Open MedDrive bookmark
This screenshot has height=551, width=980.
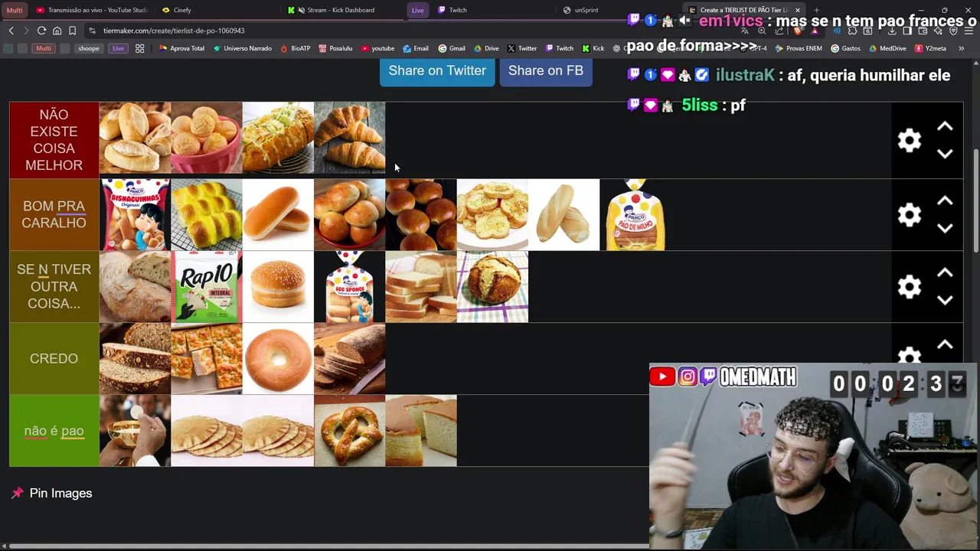888,48
